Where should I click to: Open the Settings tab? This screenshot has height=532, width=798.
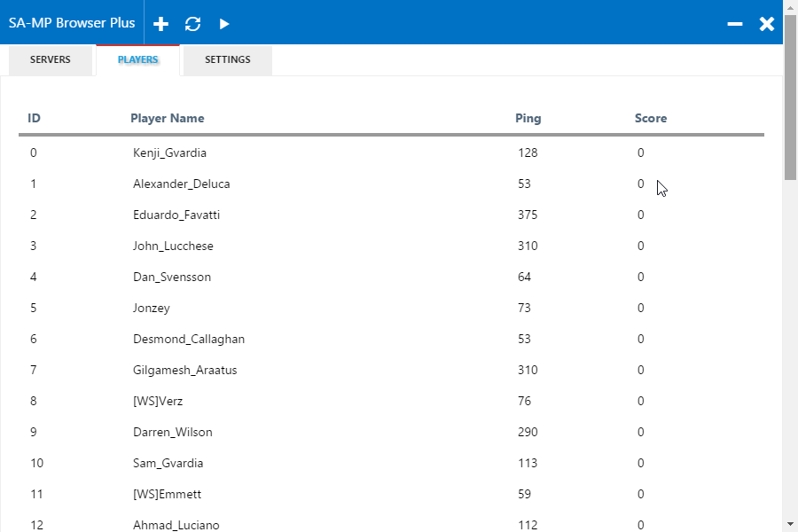[228, 60]
